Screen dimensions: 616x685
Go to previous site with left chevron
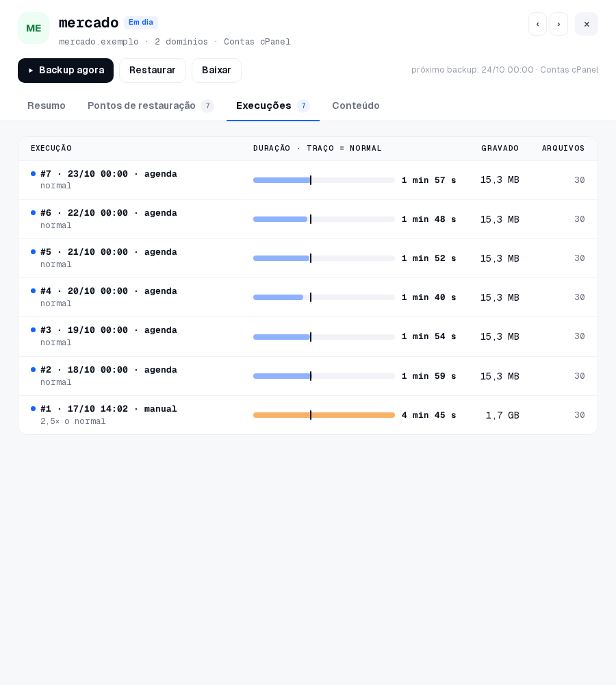coord(537,24)
